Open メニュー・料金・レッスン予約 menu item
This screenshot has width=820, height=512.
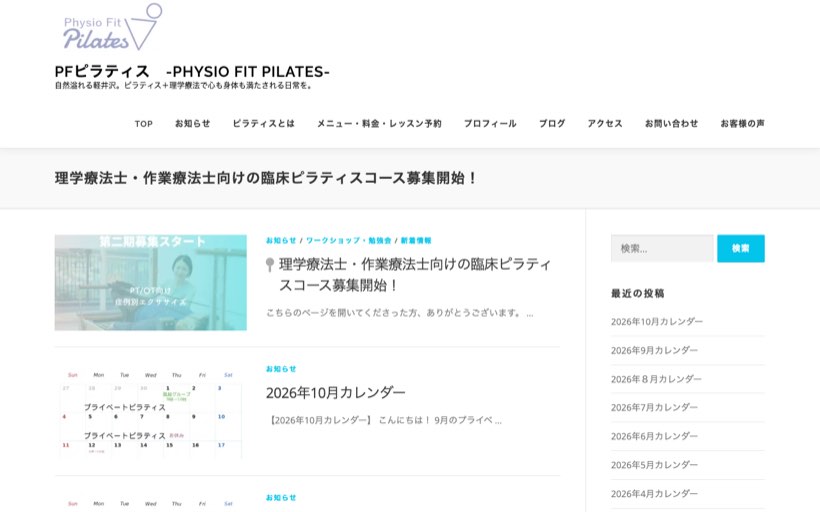379,123
